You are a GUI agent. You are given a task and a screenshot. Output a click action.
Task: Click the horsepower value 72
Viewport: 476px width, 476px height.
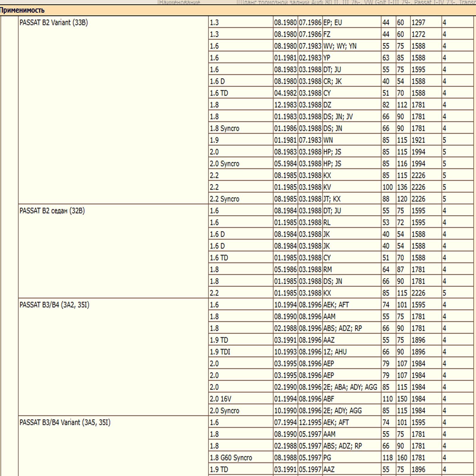[x=403, y=223]
